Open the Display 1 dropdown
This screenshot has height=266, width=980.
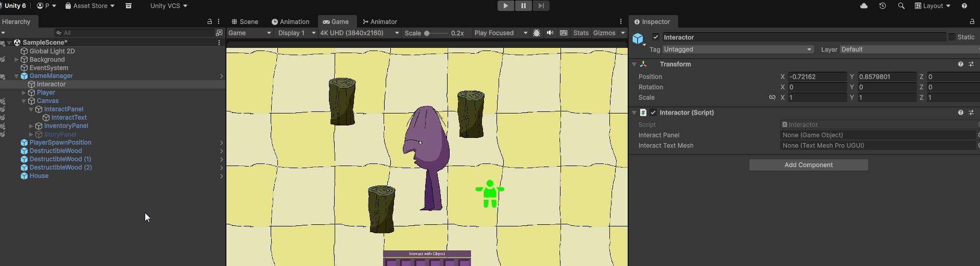[x=297, y=33]
